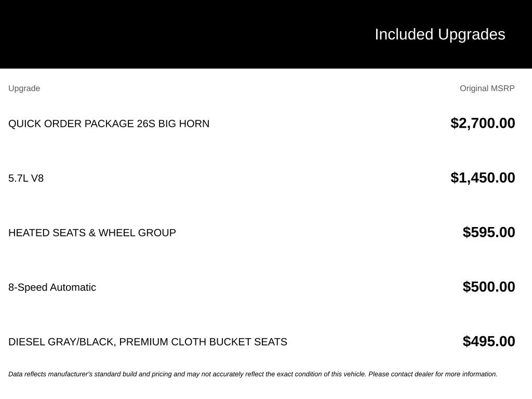Viewport: 532px width, 399px height.
Task: Select the 8-Speed Automatic upgrade
Action: tap(52, 287)
